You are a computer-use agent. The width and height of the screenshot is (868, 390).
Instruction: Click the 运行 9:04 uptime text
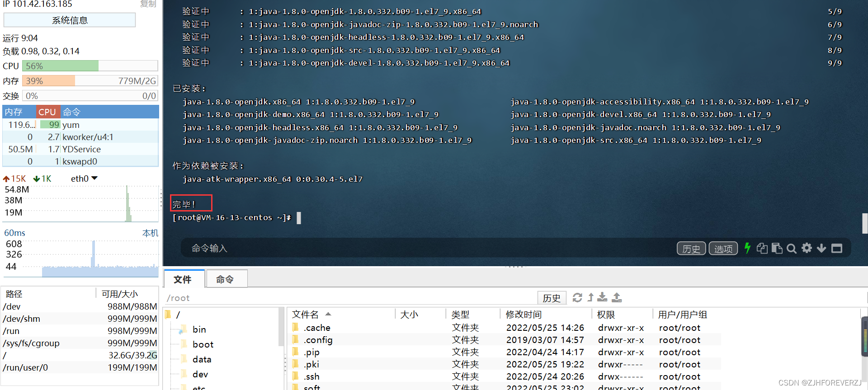click(x=20, y=38)
